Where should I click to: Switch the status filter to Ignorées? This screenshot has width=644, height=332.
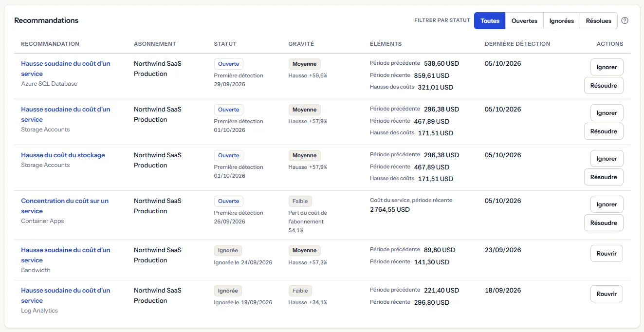(562, 21)
